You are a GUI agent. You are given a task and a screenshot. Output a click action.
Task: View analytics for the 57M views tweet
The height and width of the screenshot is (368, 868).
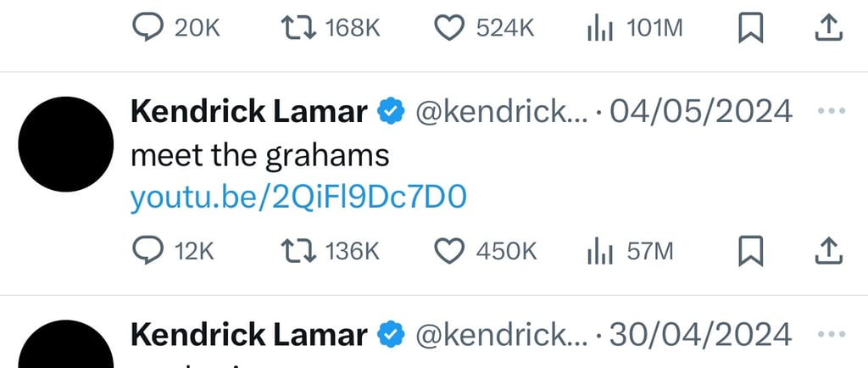[600, 251]
